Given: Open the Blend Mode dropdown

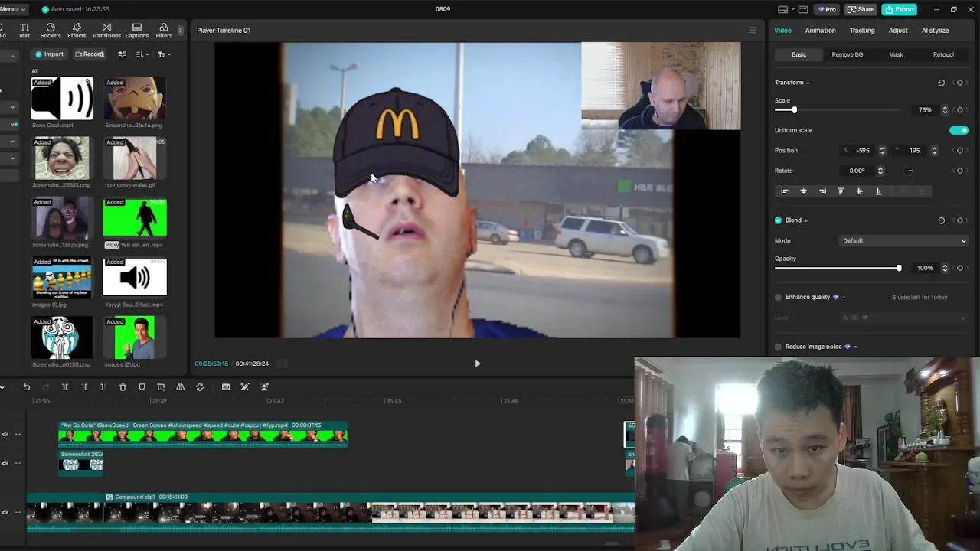Looking at the screenshot, I should [x=904, y=241].
